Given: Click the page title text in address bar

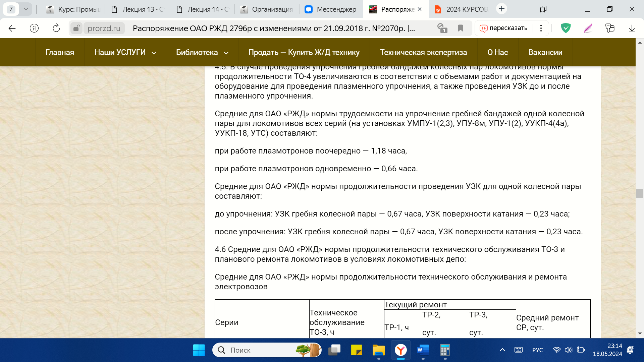Looking at the screenshot, I should click(274, 28).
